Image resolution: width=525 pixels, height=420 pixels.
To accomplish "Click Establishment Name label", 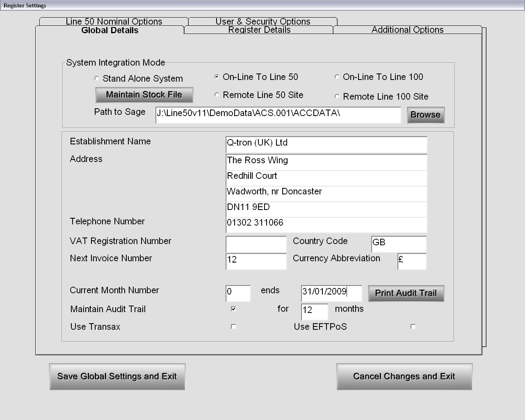I will pyautogui.click(x=110, y=142).
